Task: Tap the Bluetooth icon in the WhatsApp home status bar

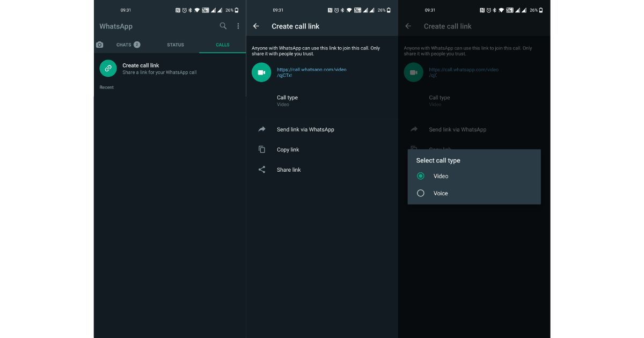Action: [191, 10]
